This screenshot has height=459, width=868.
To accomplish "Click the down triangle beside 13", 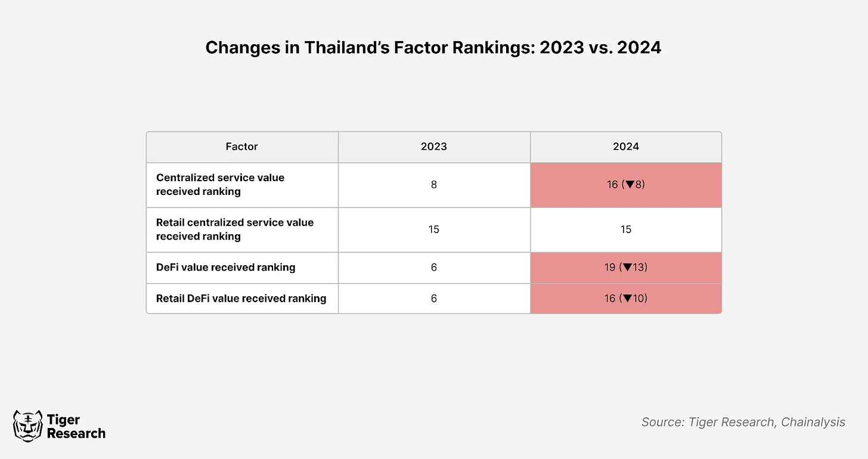I will tap(627, 268).
